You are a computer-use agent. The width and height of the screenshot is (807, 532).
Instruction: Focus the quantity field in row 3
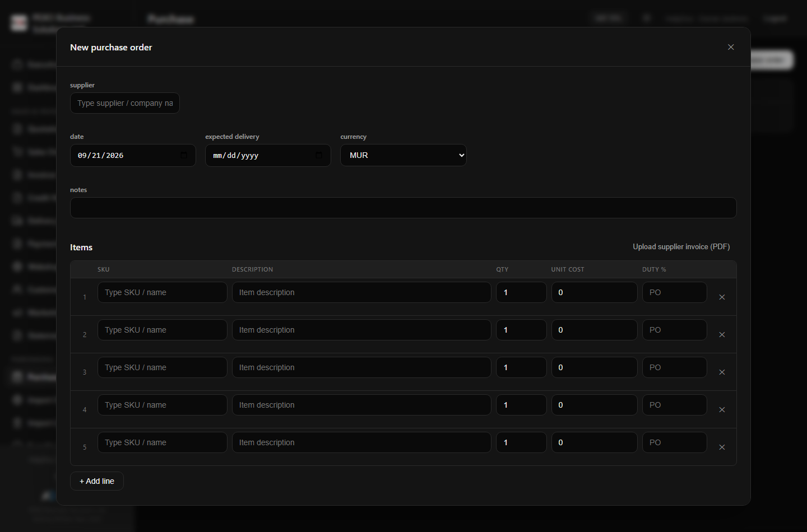pyautogui.click(x=521, y=367)
